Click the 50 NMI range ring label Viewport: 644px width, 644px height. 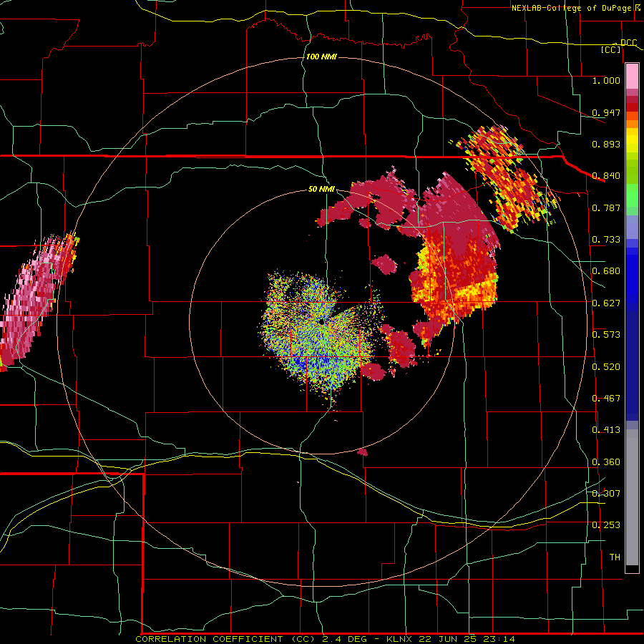(321, 190)
